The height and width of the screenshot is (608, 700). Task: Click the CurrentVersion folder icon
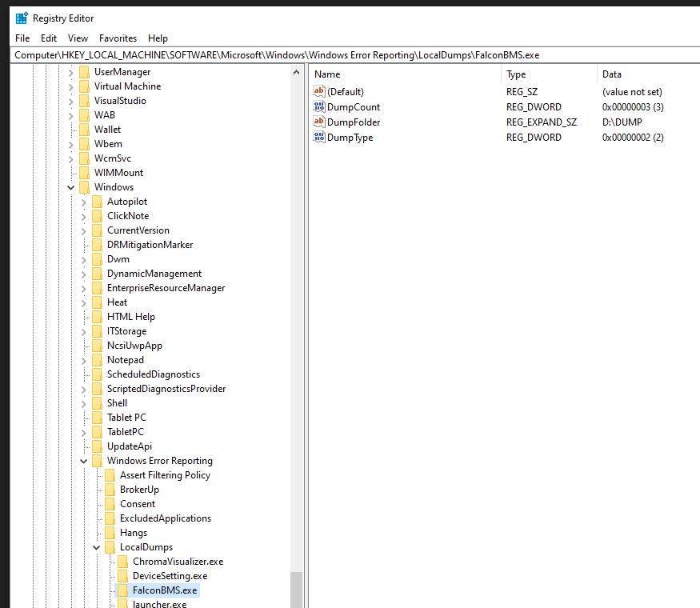coord(98,230)
